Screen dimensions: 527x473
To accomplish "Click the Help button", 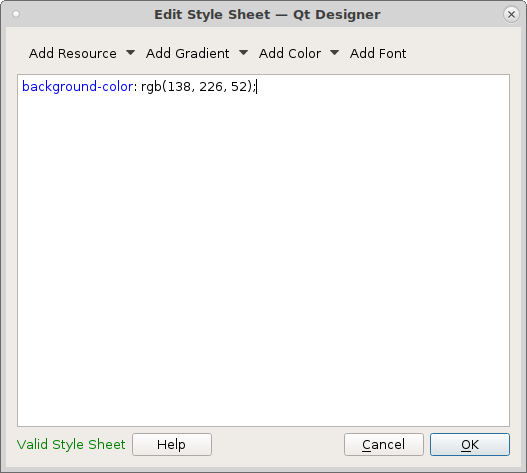I will (172, 444).
